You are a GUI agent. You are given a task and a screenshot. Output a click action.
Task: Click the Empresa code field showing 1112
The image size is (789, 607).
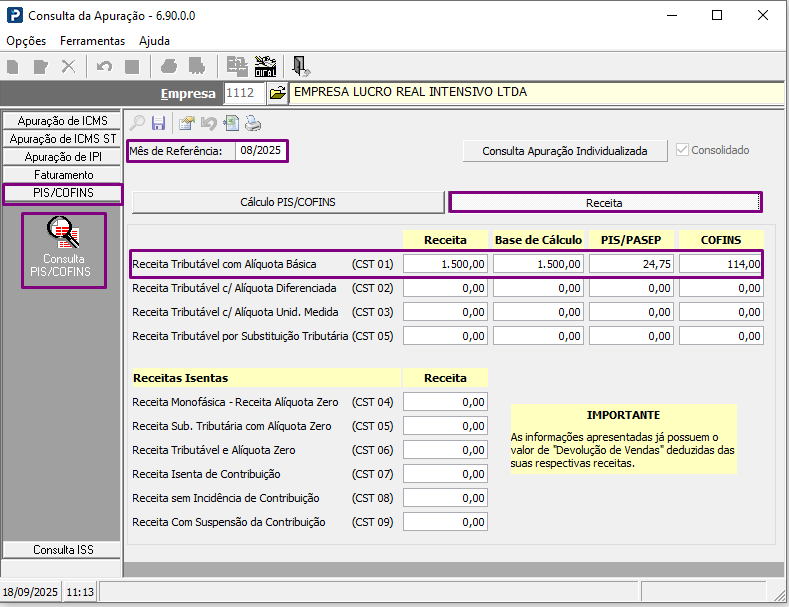(x=244, y=93)
